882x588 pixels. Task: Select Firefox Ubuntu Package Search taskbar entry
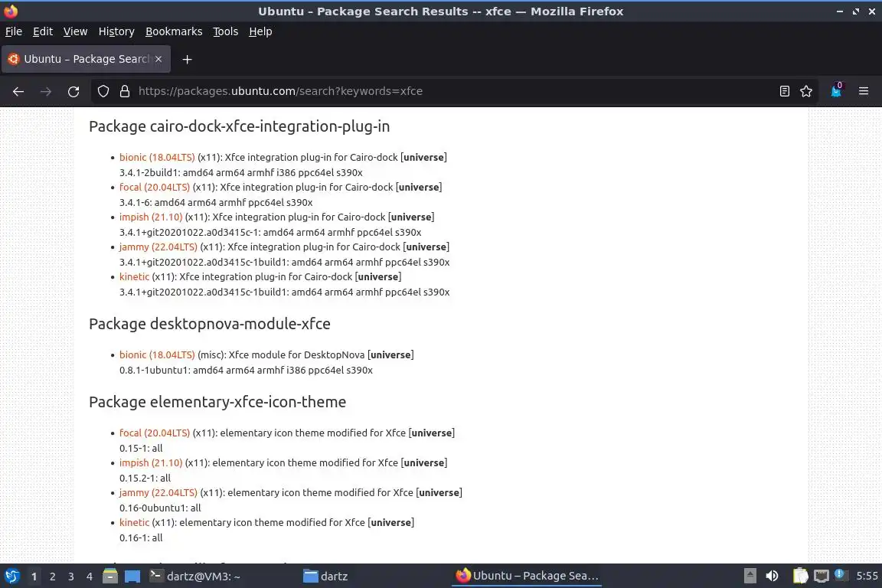[x=527, y=577]
